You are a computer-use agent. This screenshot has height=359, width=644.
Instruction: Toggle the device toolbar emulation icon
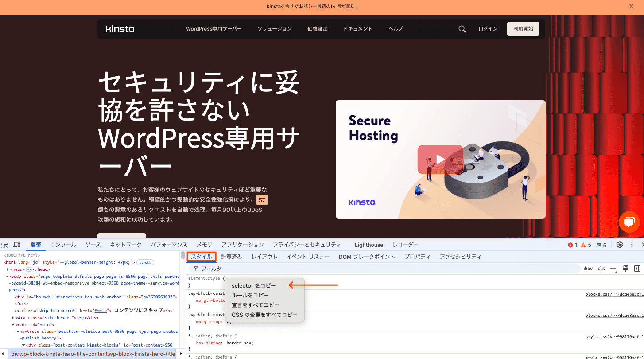tap(17, 244)
